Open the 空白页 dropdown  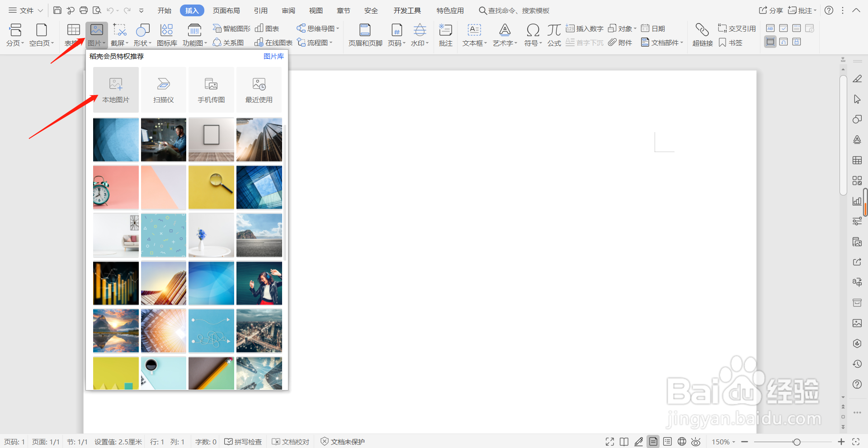click(42, 35)
